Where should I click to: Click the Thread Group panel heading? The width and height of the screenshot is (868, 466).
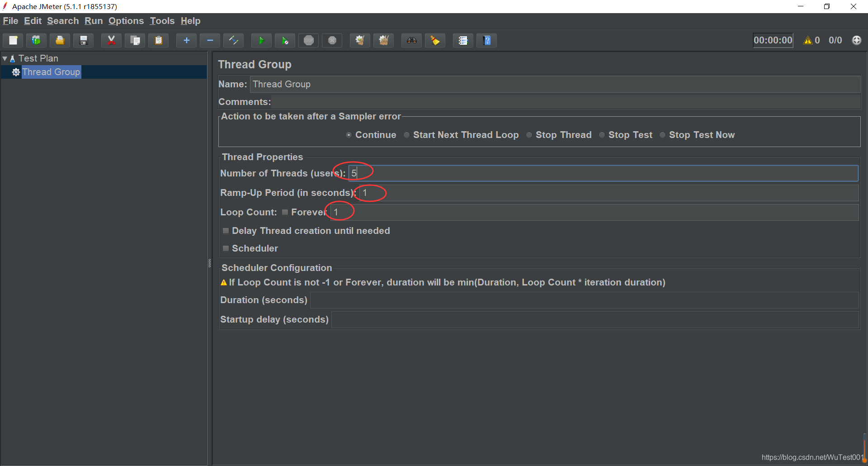tap(255, 64)
